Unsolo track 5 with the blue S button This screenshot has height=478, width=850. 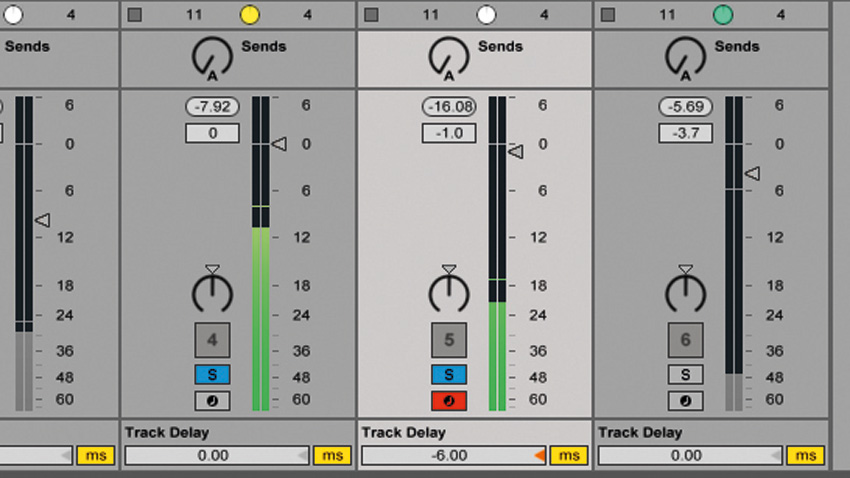(449, 374)
